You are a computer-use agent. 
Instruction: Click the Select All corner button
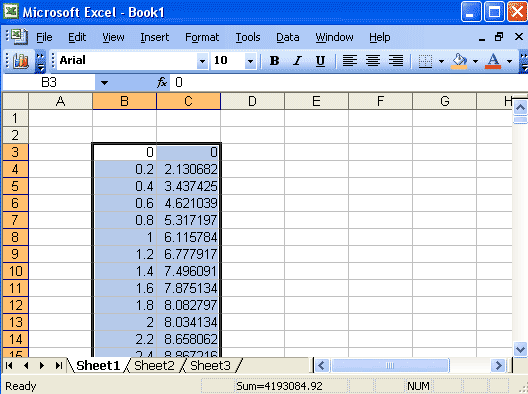click(x=15, y=101)
